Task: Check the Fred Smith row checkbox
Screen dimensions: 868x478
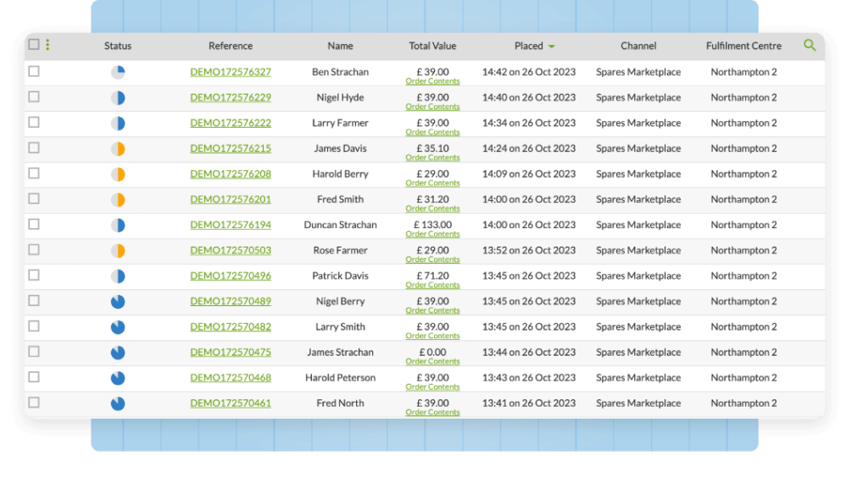Action: [34, 198]
